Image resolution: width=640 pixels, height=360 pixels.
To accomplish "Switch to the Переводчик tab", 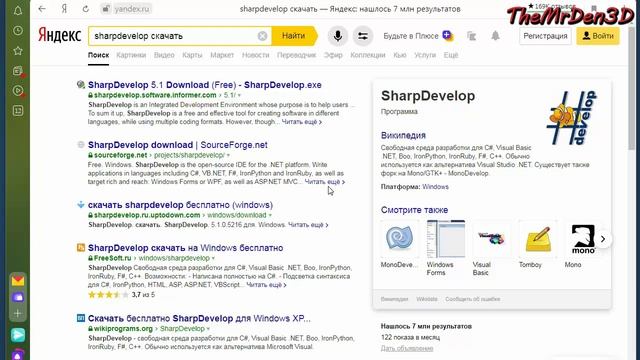I will [x=296, y=55].
